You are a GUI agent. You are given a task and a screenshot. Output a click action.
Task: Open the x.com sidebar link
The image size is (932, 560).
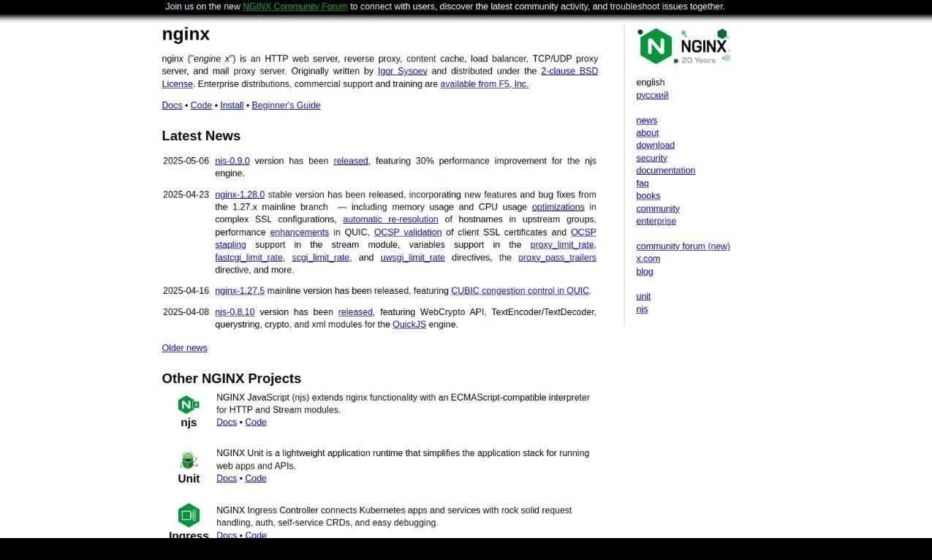click(x=648, y=259)
